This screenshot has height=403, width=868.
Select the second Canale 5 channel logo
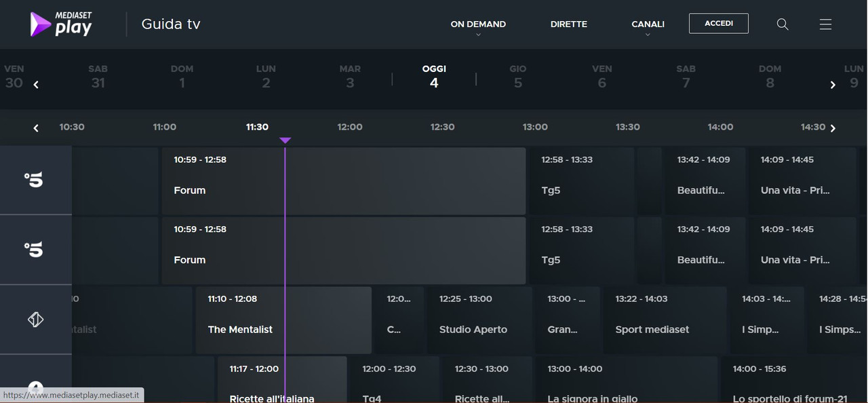[34, 250]
